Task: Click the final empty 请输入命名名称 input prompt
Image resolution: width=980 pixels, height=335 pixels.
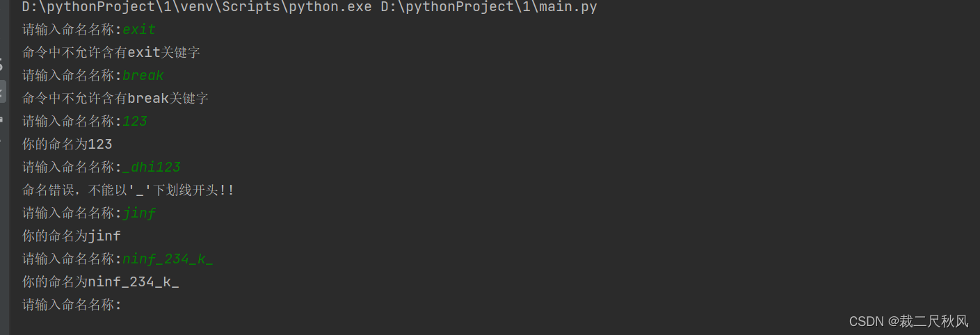Action: tap(72, 304)
